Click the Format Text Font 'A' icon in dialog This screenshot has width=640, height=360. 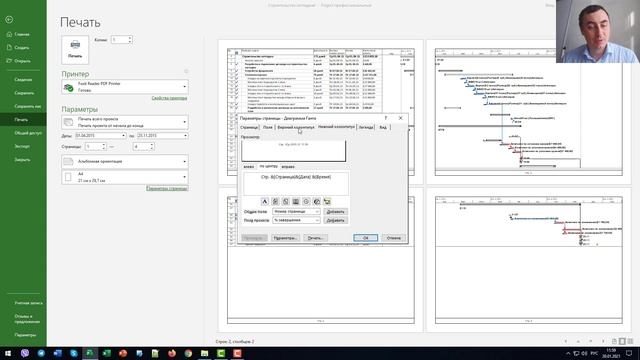point(264,201)
